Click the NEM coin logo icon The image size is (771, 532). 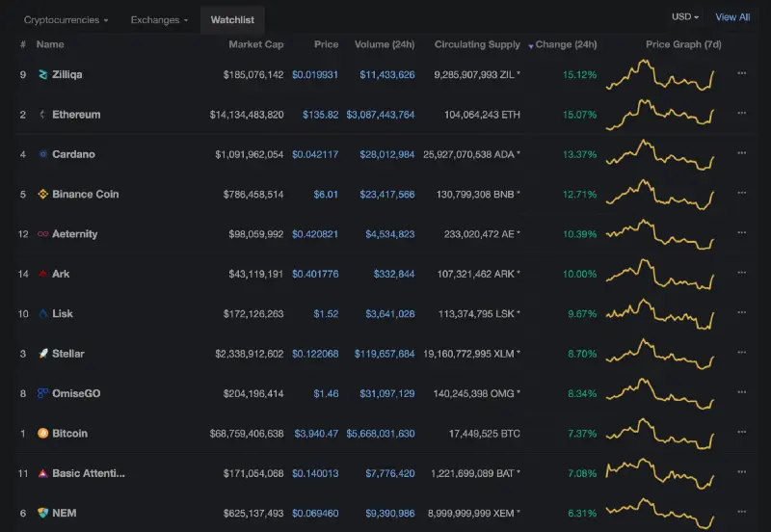(42, 513)
